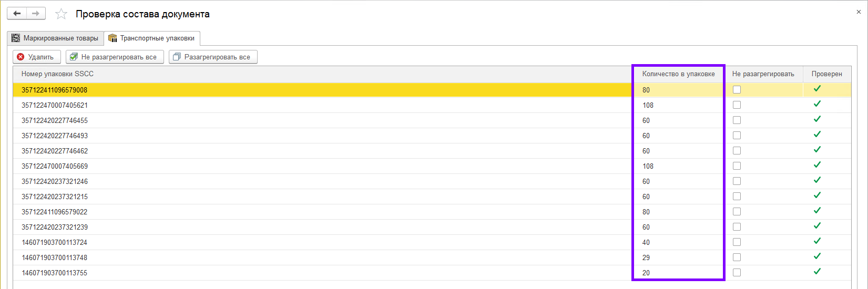Switch to Транспортные упаковки tab
Viewport: 868px width, 289px height.
pos(152,38)
